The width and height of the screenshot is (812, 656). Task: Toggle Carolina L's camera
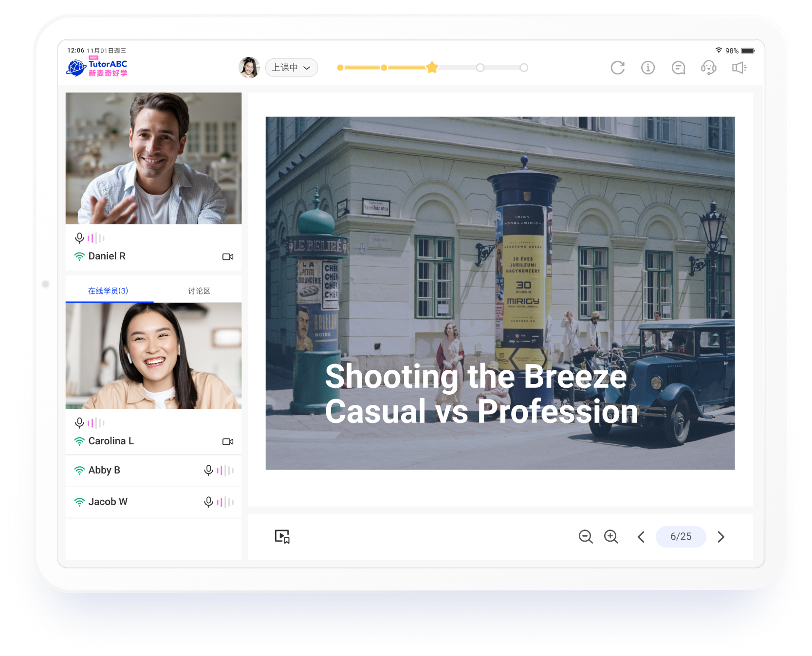click(x=228, y=441)
